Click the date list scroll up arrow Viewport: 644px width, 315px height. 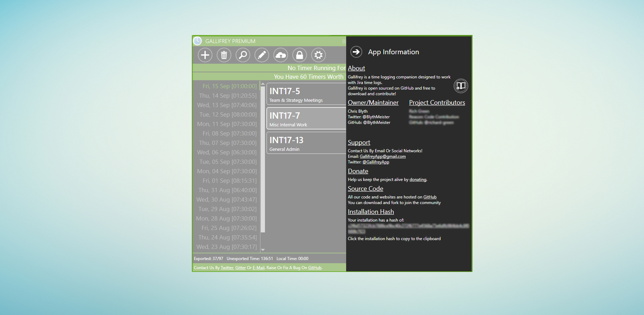pyautogui.click(x=263, y=84)
